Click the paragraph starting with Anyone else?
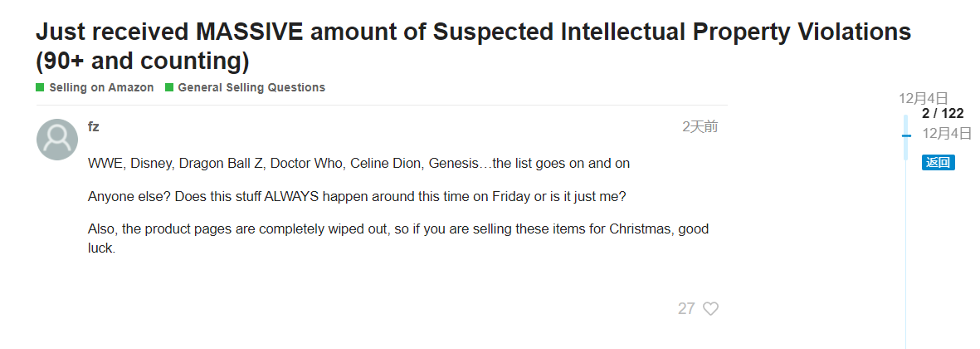The image size is (980, 349). (356, 197)
